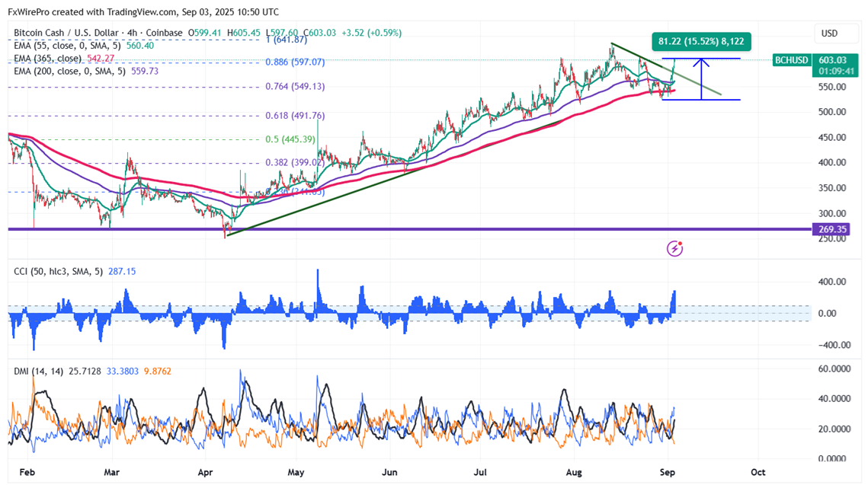
Task: Click the EMA (55, close, 0, SMA, 5) legend
Action: pyautogui.click(x=67, y=46)
